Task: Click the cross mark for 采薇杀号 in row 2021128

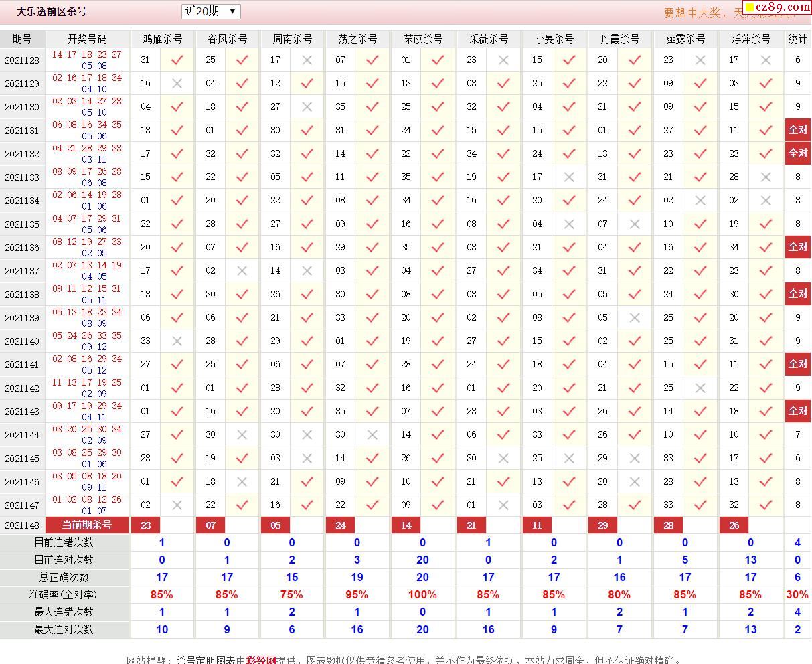Action: pyautogui.click(x=503, y=60)
